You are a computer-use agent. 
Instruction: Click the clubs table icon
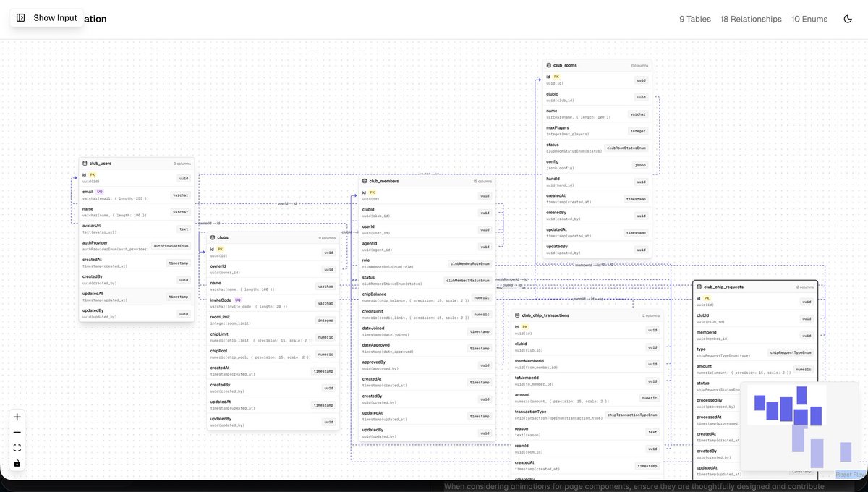(x=212, y=237)
